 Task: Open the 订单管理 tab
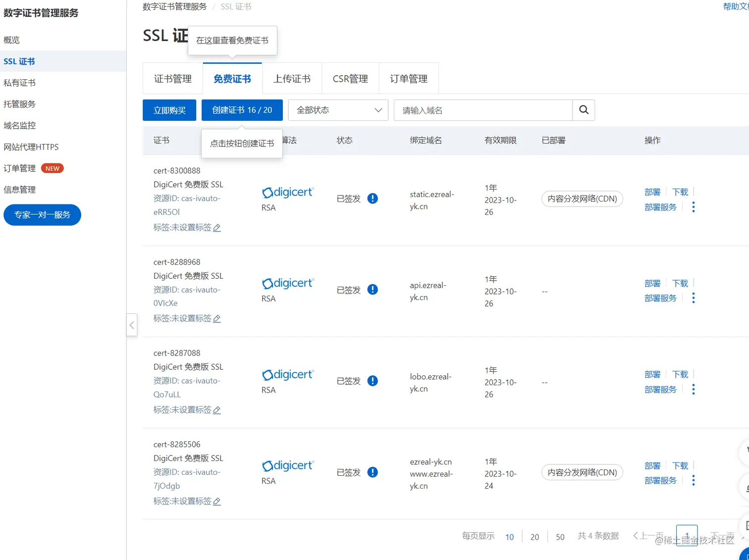409,79
